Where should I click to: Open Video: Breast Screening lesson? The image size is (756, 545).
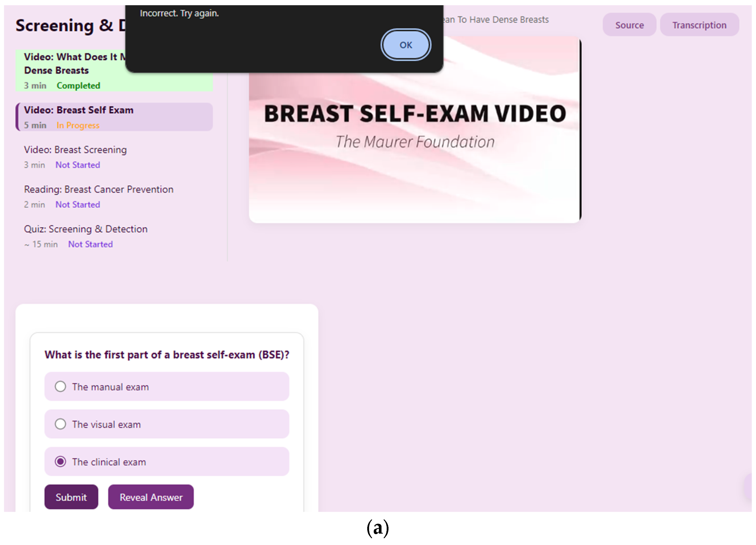tap(75, 150)
